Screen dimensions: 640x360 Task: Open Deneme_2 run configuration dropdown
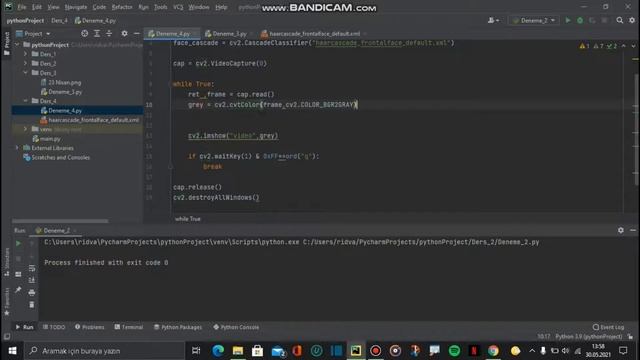[534, 20]
